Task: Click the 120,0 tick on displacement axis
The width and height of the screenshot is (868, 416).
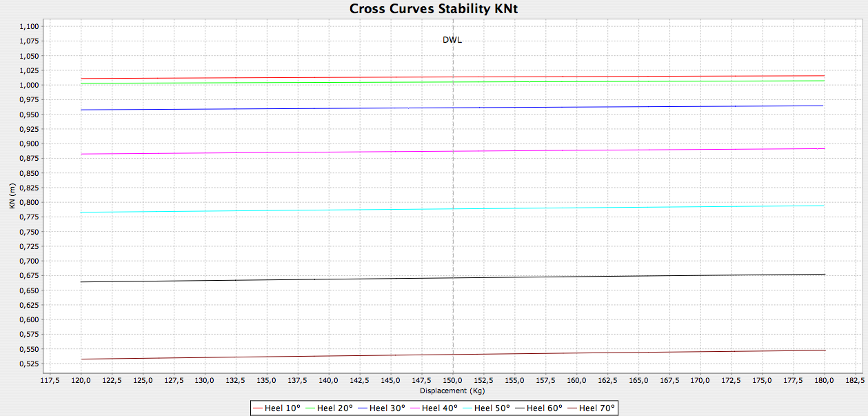Action: click(81, 380)
